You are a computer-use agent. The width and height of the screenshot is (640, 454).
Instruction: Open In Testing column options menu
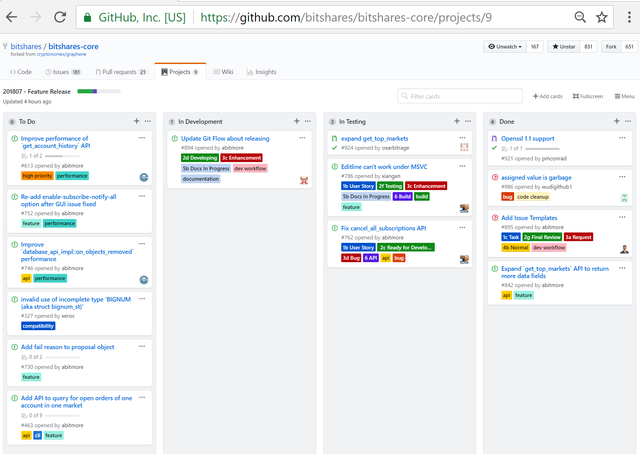tap(468, 121)
